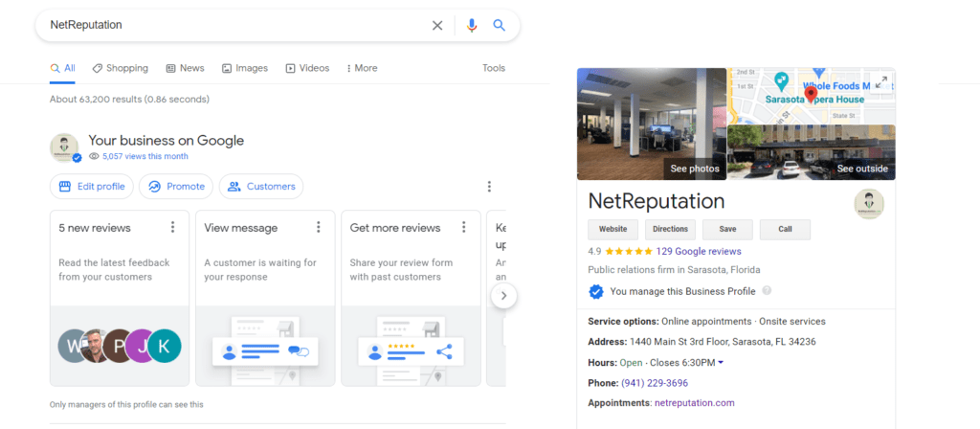Open the 5 new reviews card

point(120,299)
